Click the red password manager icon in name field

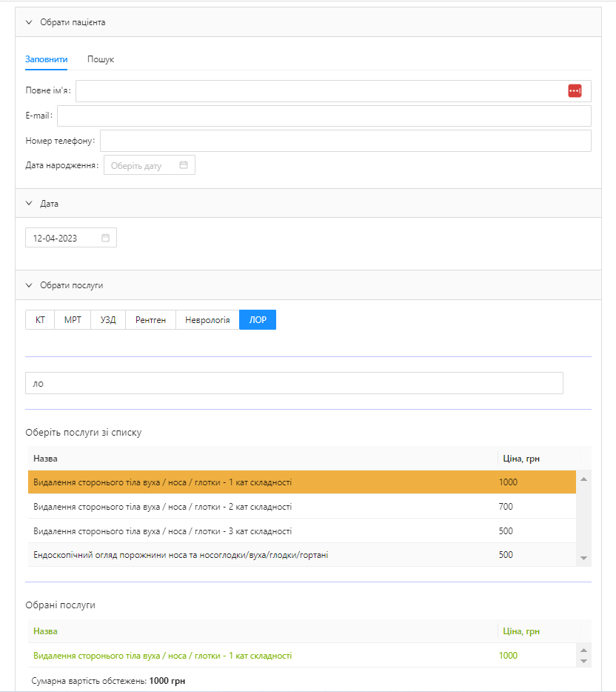click(x=575, y=90)
